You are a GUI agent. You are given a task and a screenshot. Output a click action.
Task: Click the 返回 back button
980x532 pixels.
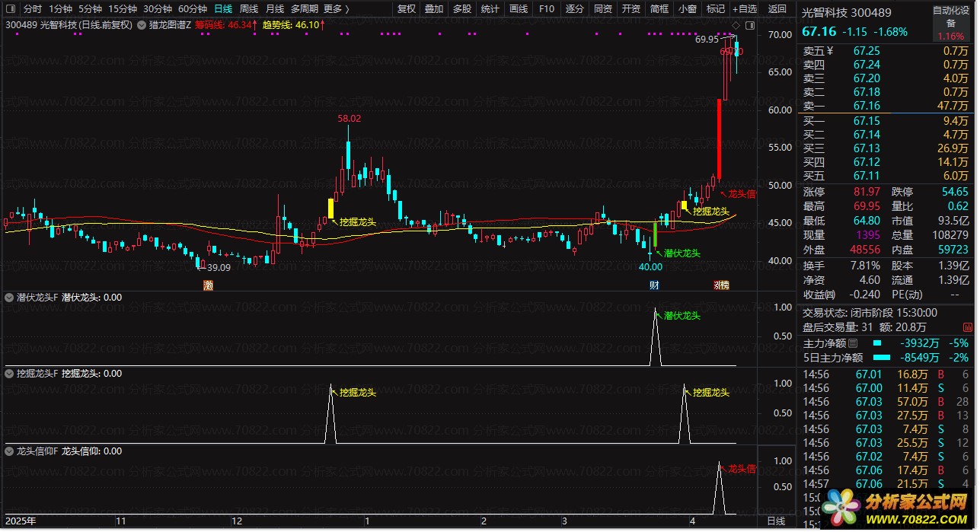tap(777, 9)
